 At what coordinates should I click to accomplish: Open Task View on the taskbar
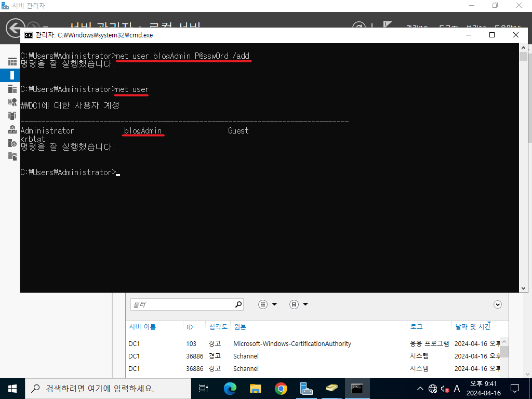tap(203, 389)
